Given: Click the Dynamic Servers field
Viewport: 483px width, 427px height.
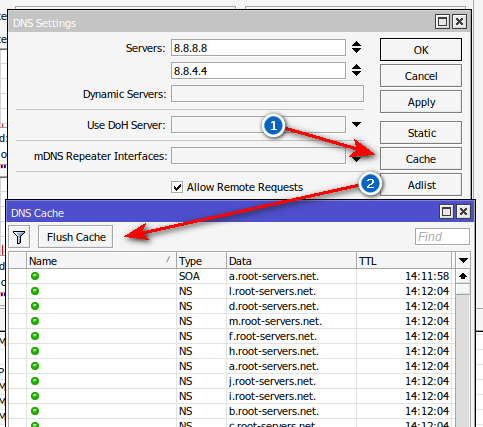Looking at the screenshot, I should click(267, 94).
